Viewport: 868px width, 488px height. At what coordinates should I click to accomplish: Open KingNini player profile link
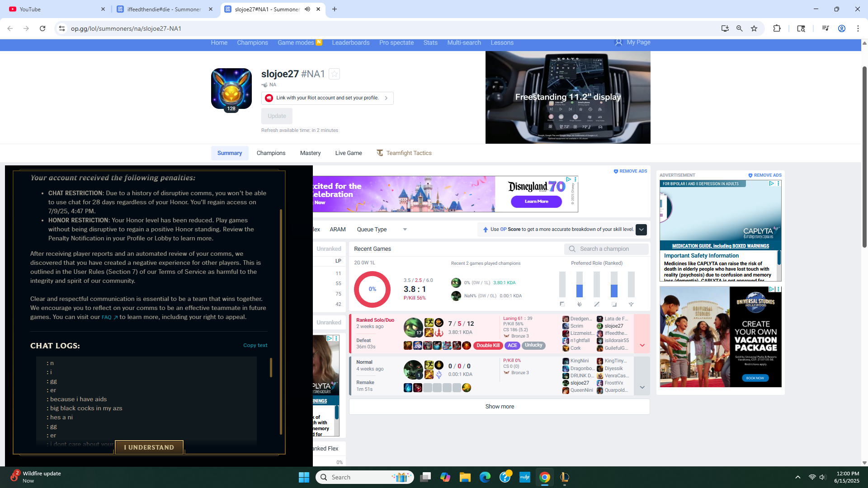tap(580, 361)
